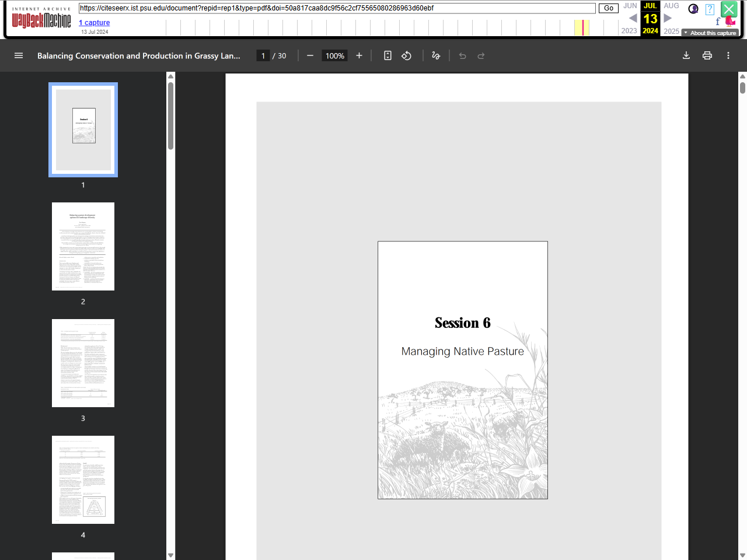Click the fit to page icon
This screenshot has height=560, width=747.
(388, 56)
